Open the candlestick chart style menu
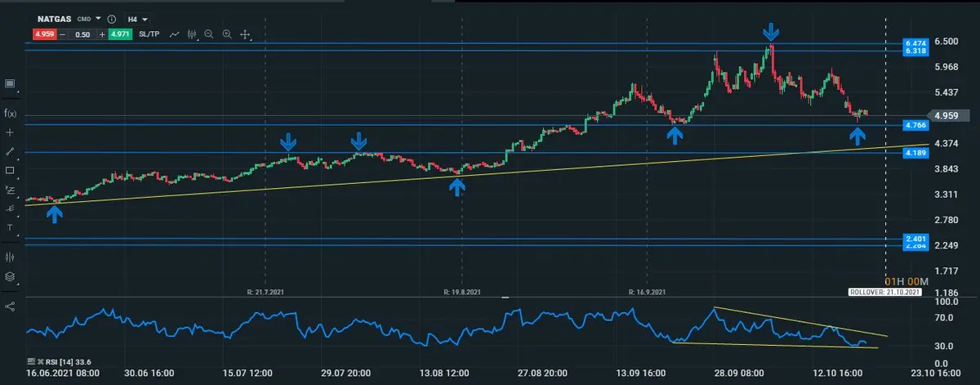Viewport: 980px width, 385px height. coord(193,34)
